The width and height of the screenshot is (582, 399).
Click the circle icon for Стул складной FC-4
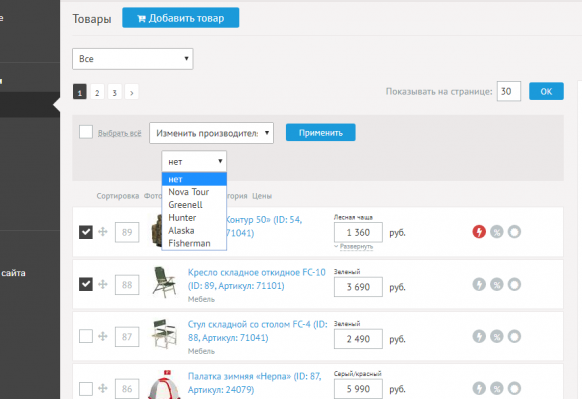(514, 337)
